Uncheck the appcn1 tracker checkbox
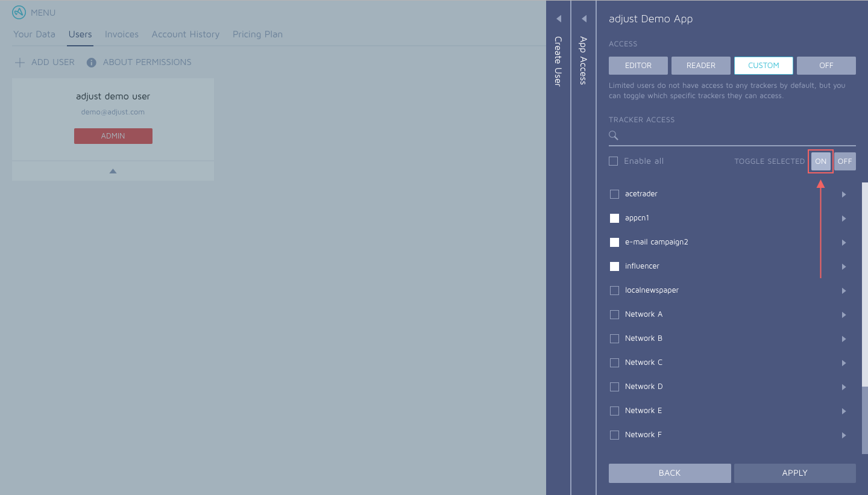Screen dimensions: 868x495 point(614,218)
